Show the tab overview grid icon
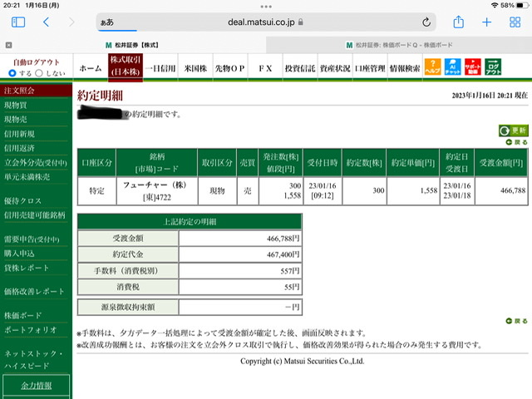 pyautogui.click(x=515, y=22)
